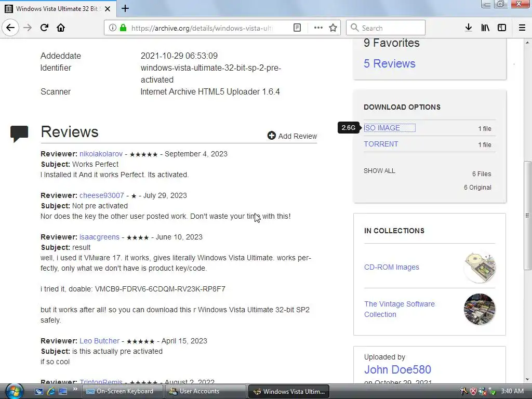This screenshot has height=399, width=532.
Task: Download the TORRENT file
Action: (x=381, y=144)
